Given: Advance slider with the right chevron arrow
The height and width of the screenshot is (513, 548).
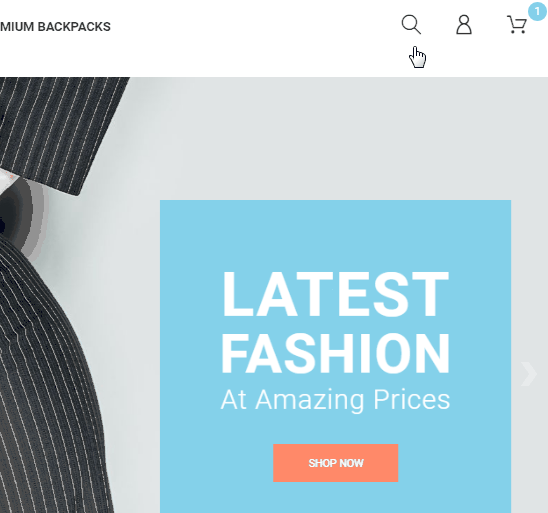Looking at the screenshot, I should pyautogui.click(x=529, y=374).
